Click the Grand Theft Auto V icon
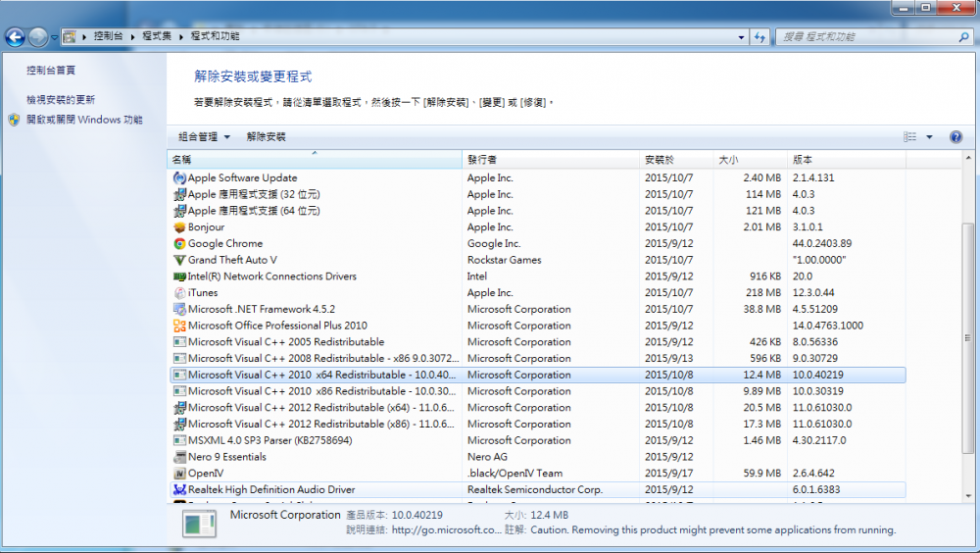Image resolution: width=980 pixels, height=553 pixels. (179, 260)
